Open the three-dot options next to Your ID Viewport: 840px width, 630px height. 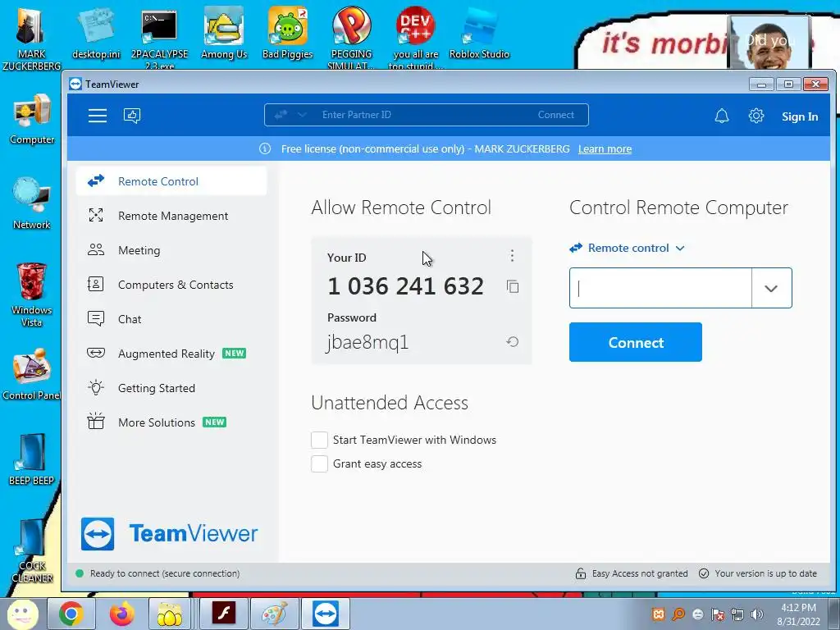[512, 256]
